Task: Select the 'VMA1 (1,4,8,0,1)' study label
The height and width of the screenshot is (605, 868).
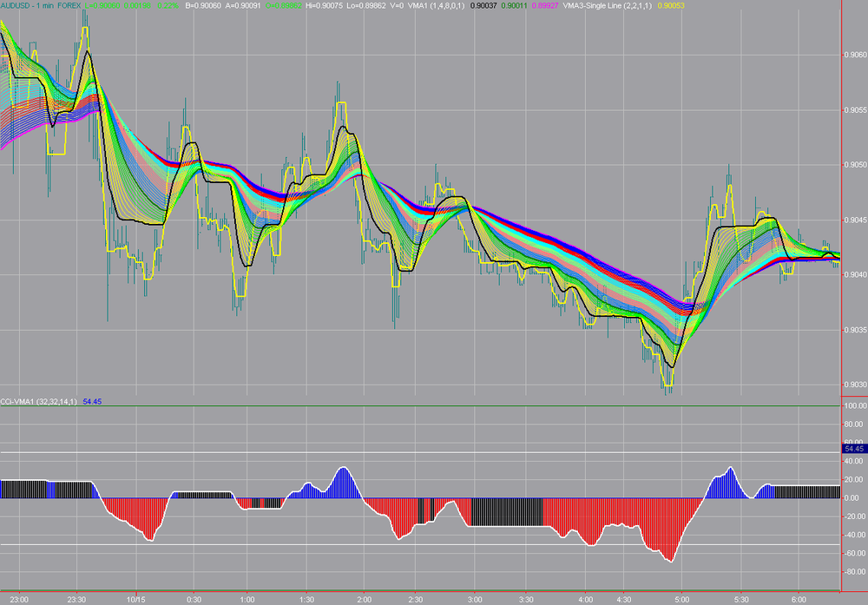Action: pyautogui.click(x=437, y=5)
